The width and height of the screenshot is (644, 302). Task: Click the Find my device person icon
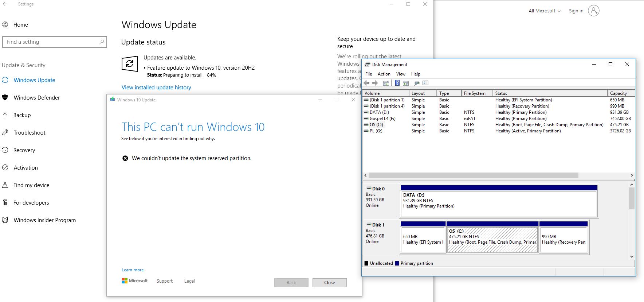[5, 185]
